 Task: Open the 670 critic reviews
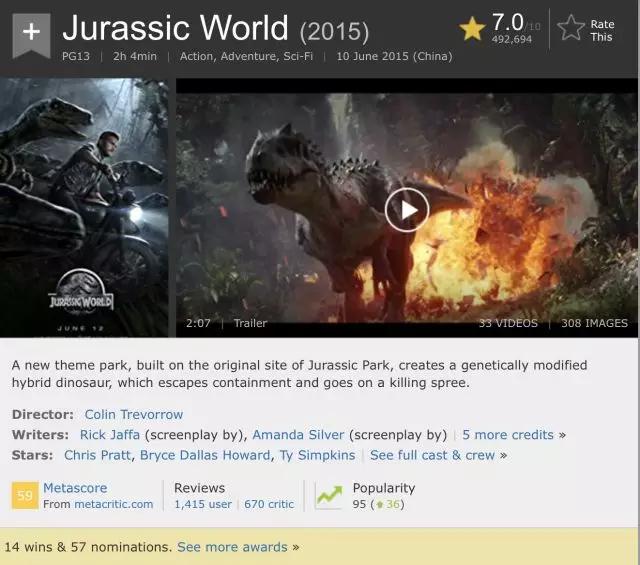point(269,505)
